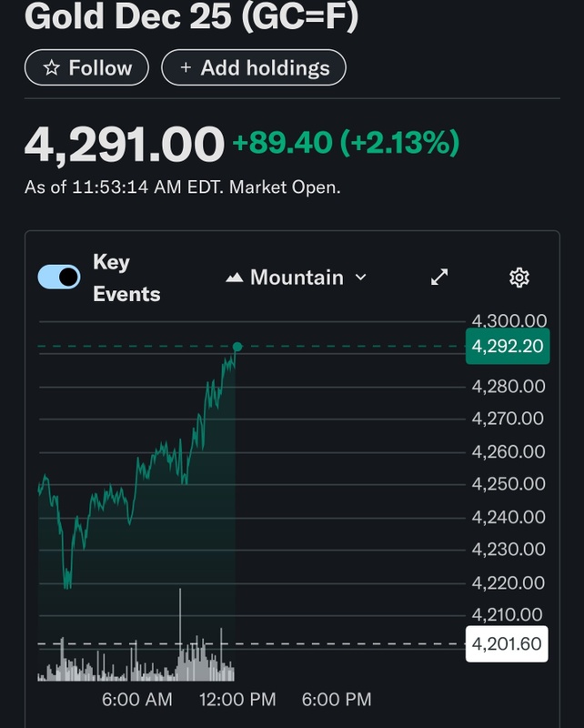584x728 pixels.
Task: Click the star icon in the Follow button
Action: 52,68
